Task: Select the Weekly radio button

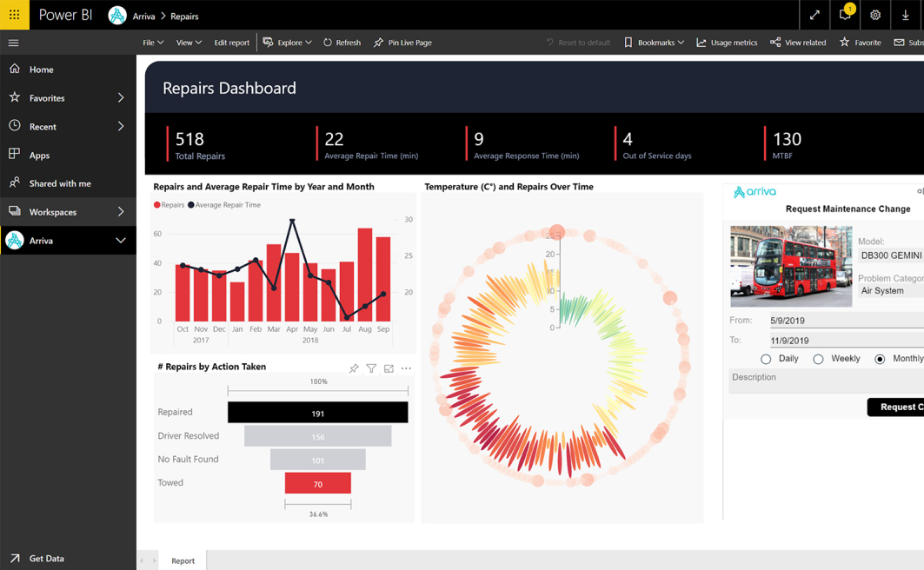Action: click(818, 359)
